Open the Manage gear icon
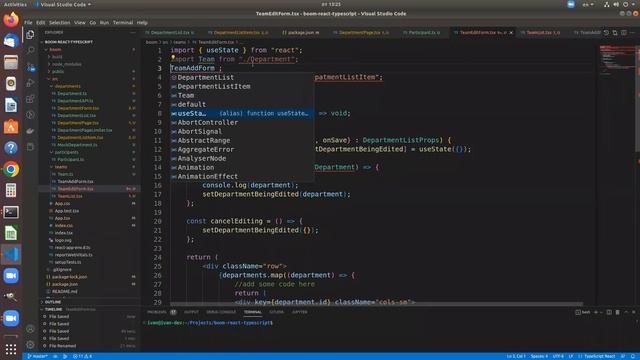Screen dimensions: 640x360 pos(30,345)
